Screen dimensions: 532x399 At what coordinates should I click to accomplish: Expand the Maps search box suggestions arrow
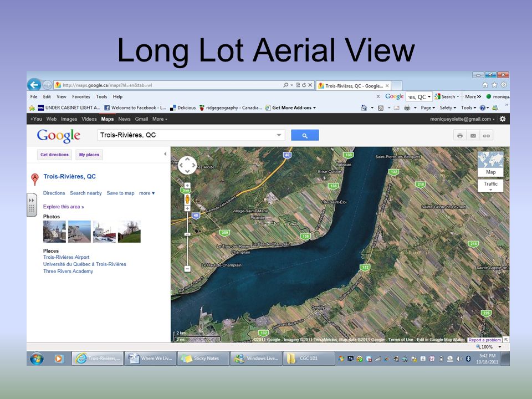(x=279, y=135)
